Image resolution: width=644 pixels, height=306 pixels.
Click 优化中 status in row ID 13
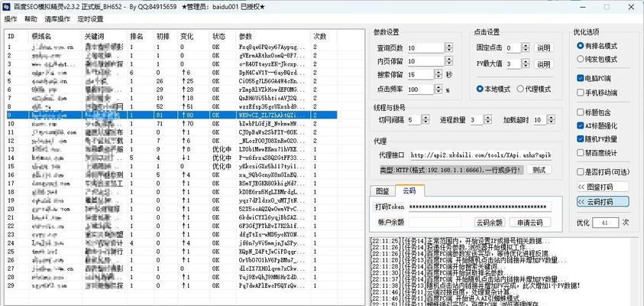[221, 149]
